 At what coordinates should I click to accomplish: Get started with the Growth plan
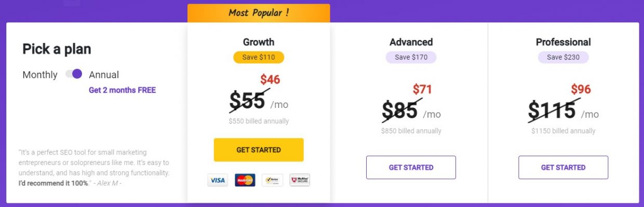point(259,150)
